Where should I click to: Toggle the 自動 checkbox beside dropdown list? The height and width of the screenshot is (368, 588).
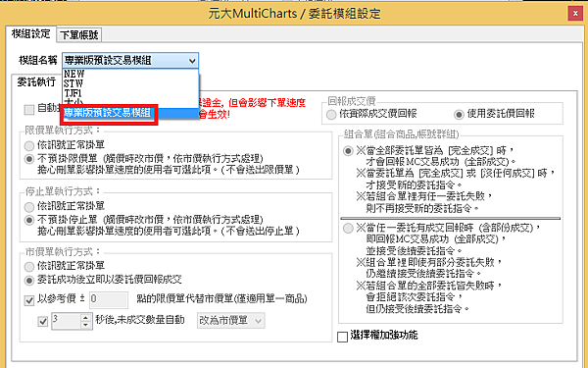point(28,109)
